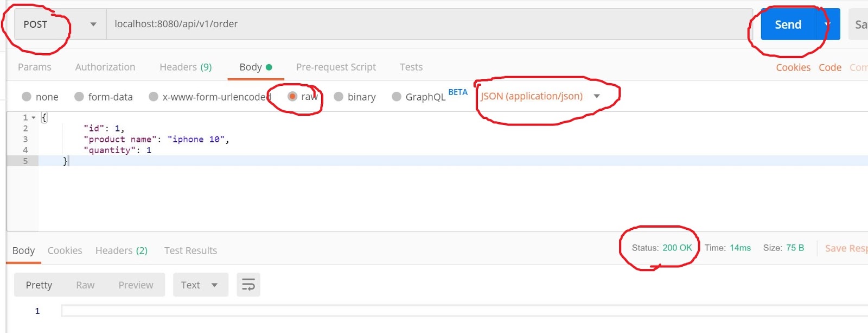
Task: Open the Pre-request Script tab
Action: pos(336,67)
